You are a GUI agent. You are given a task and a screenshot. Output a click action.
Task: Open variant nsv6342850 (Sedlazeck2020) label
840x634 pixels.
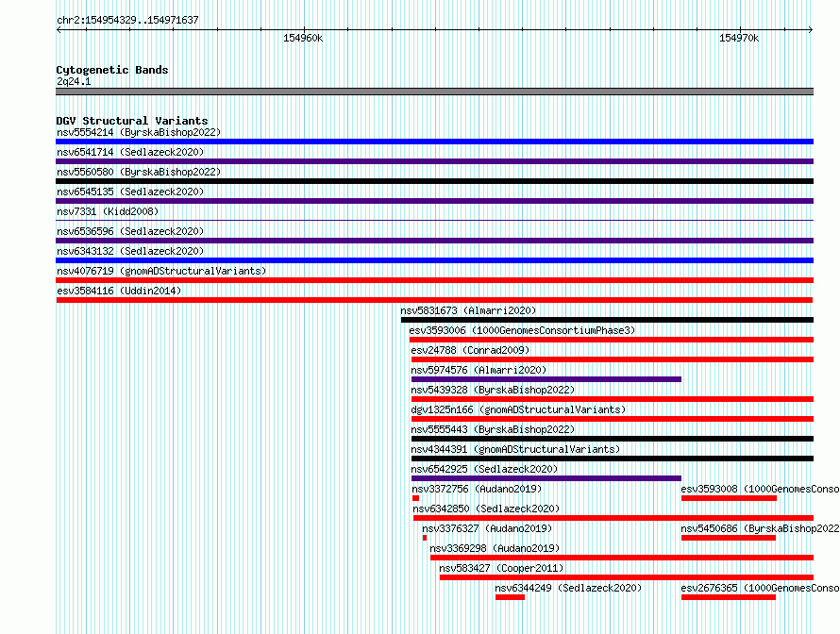[x=486, y=509]
